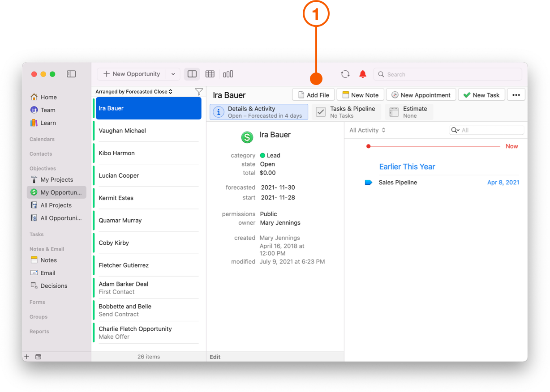Click the plus icon at sidebar bottom
The image size is (550, 392).
click(x=27, y=357)
